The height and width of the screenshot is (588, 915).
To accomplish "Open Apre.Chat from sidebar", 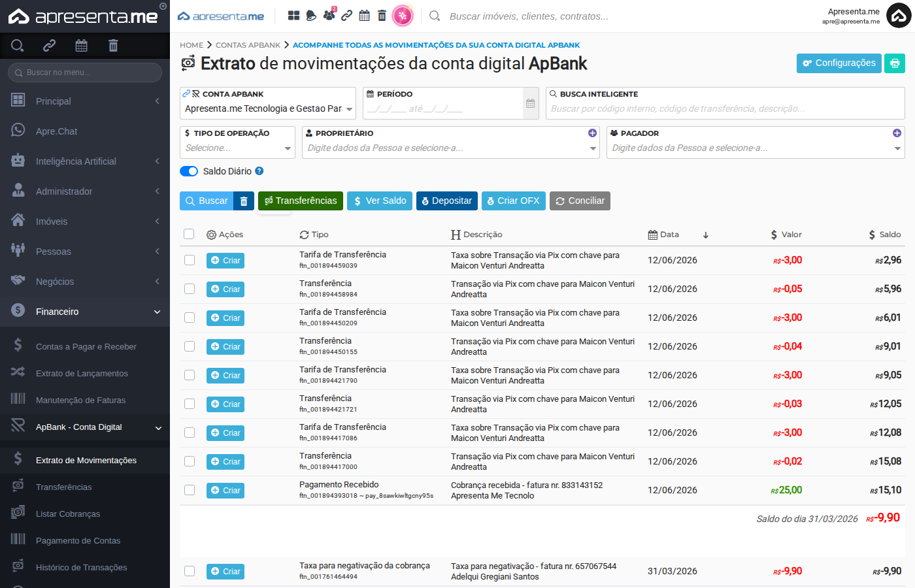I will click(x=85, y=131).
